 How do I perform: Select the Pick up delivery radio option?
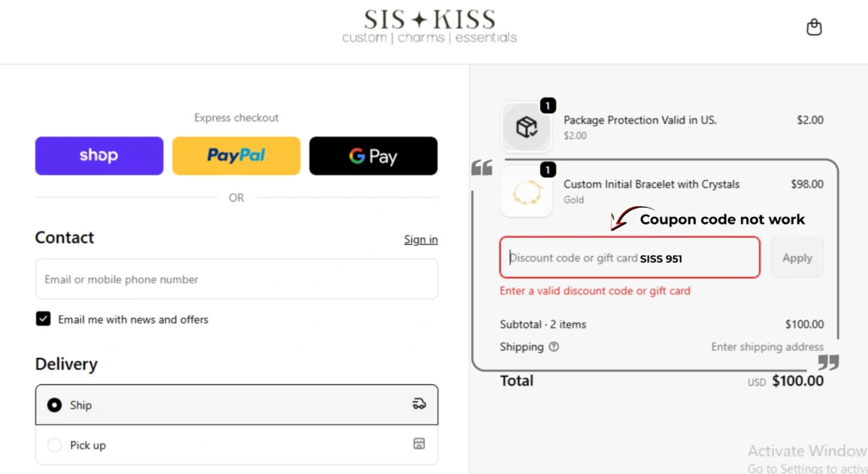pos(54,445)
